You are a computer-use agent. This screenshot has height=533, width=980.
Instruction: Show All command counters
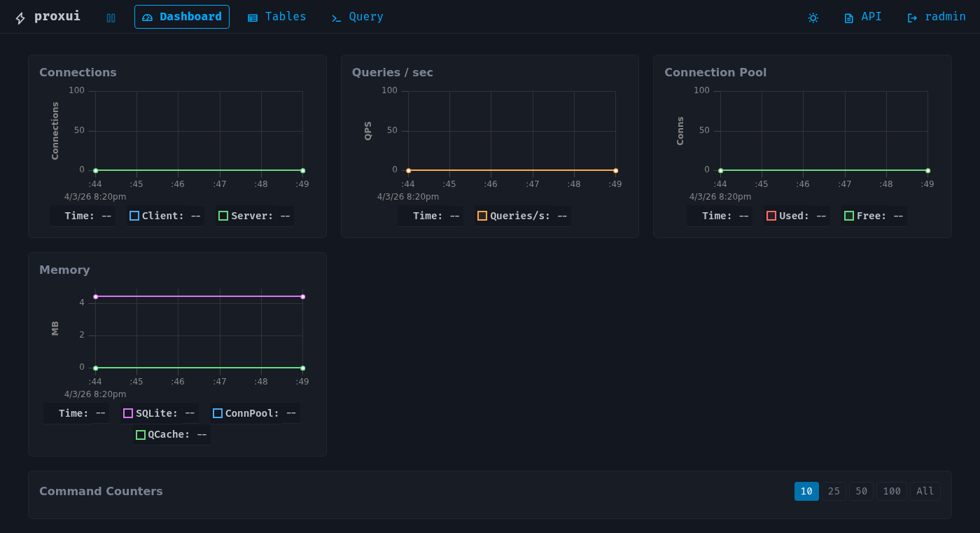[x=925, y=491]
